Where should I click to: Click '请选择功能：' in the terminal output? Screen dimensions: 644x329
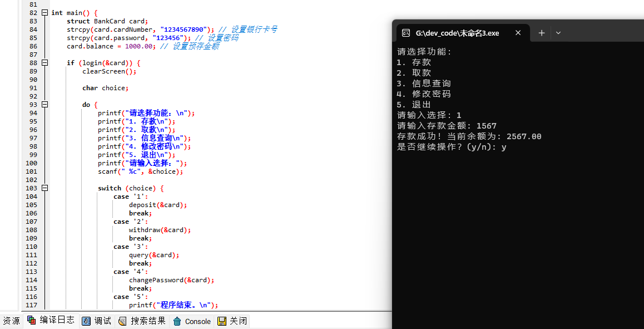coord(424,52)
